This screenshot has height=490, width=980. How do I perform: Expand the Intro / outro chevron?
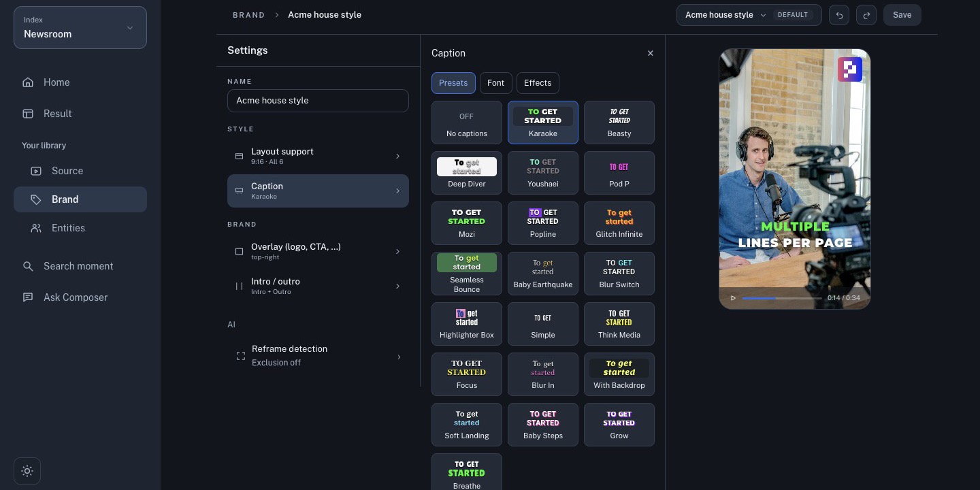[397, 287]
